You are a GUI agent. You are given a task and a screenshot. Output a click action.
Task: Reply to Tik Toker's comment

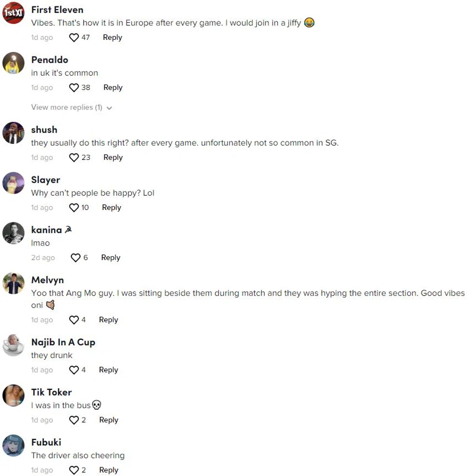(108, 420)
